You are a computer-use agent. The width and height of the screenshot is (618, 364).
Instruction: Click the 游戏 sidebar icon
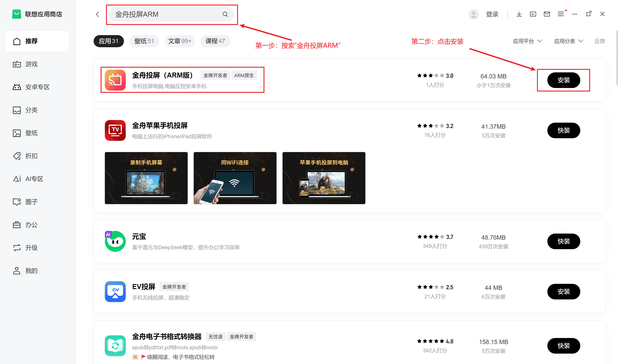point(17,64)
